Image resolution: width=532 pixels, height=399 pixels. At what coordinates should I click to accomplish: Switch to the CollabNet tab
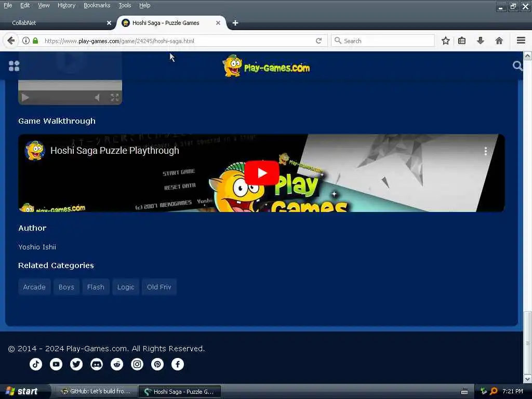(x=58, y=23)
